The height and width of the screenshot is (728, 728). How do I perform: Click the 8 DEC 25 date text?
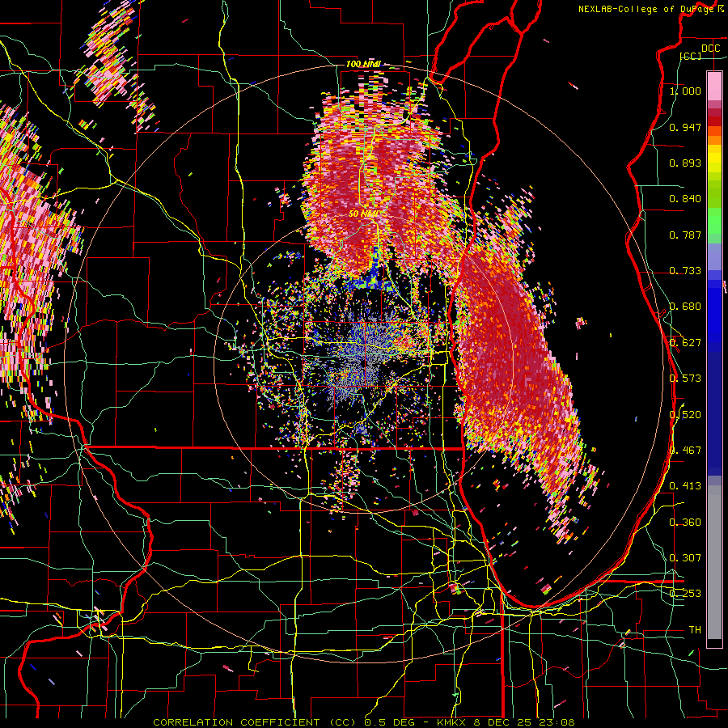(505, 722)
